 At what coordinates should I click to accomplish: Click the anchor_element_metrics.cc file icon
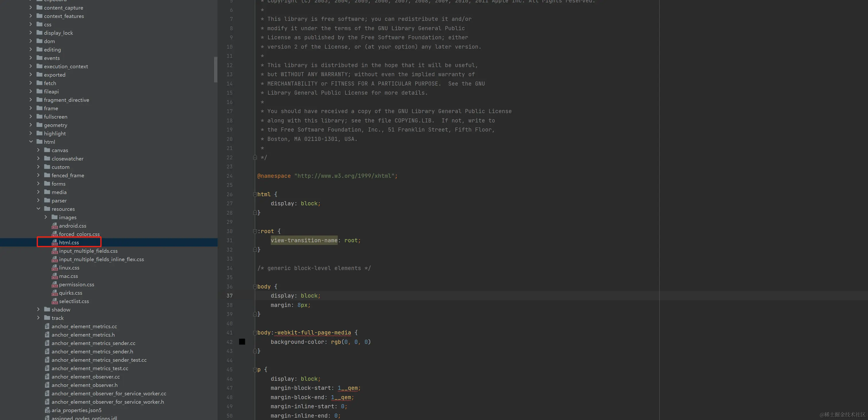(x=48, y=326)
